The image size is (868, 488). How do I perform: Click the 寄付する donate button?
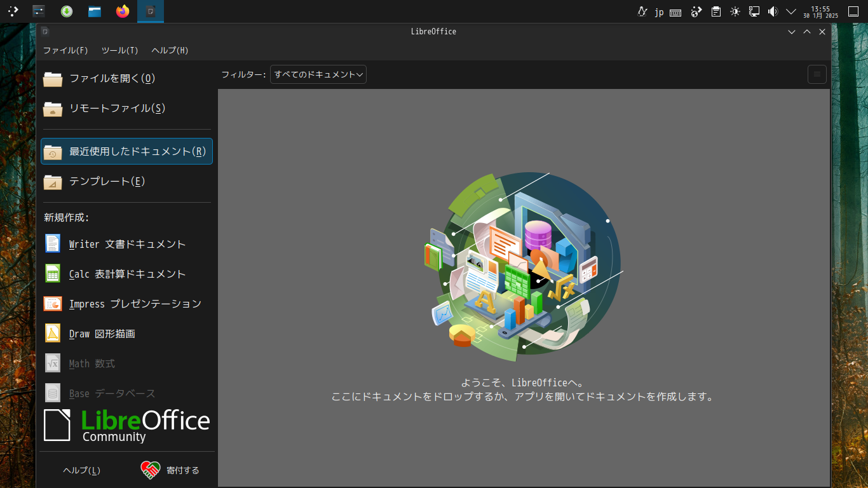tap(170, 470)
